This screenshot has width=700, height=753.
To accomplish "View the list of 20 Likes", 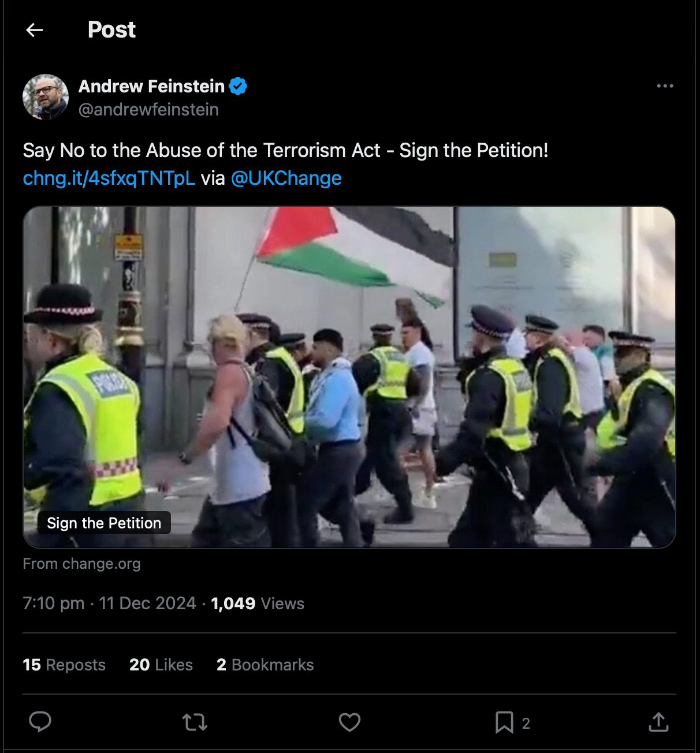I will click(161, 665).
